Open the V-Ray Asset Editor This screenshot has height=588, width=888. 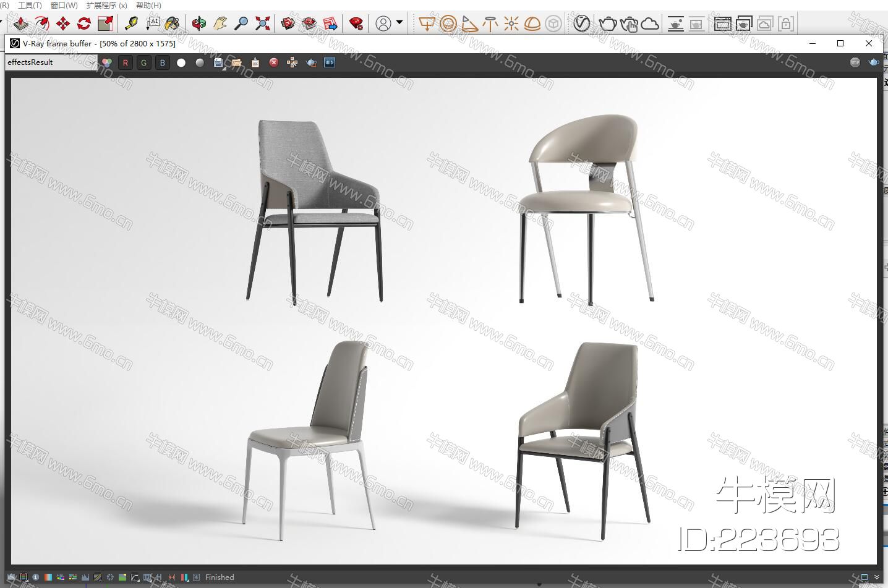click(x=581, y=23)
